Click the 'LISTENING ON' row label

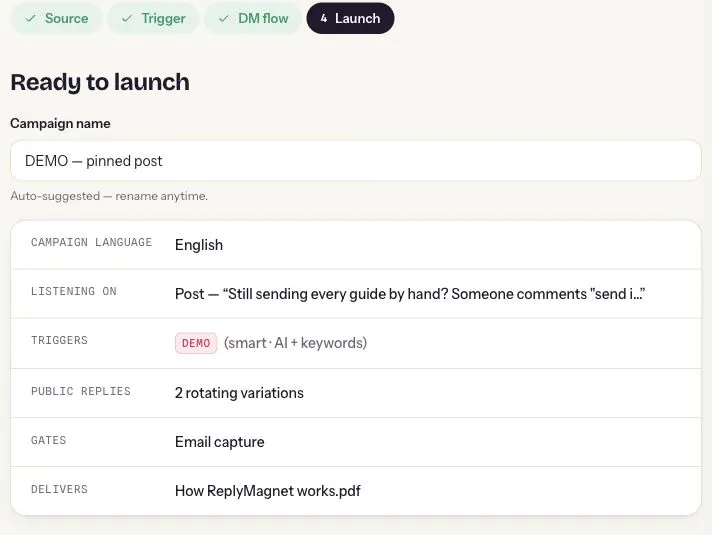point(74,291)
